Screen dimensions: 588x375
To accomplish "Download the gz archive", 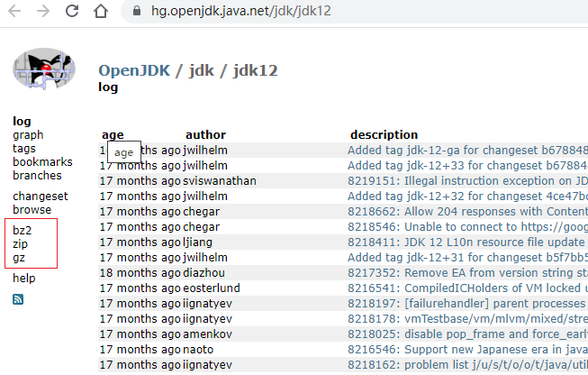I will click(x=19, y=258).
